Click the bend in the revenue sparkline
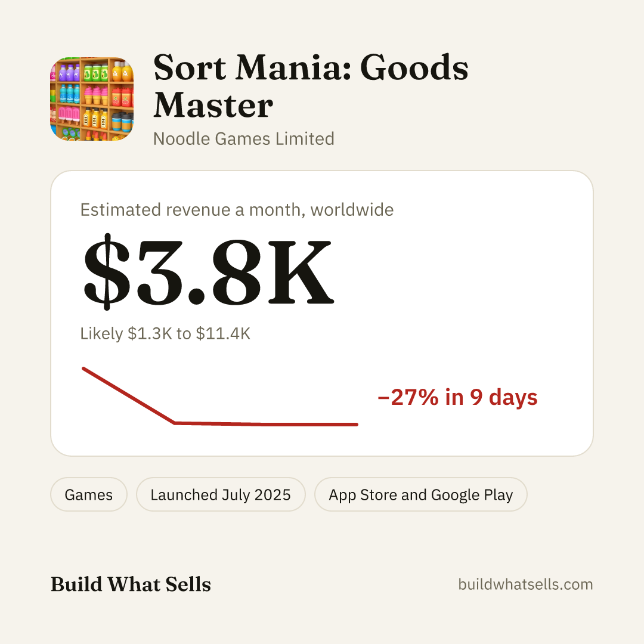 tap(175, 423)
